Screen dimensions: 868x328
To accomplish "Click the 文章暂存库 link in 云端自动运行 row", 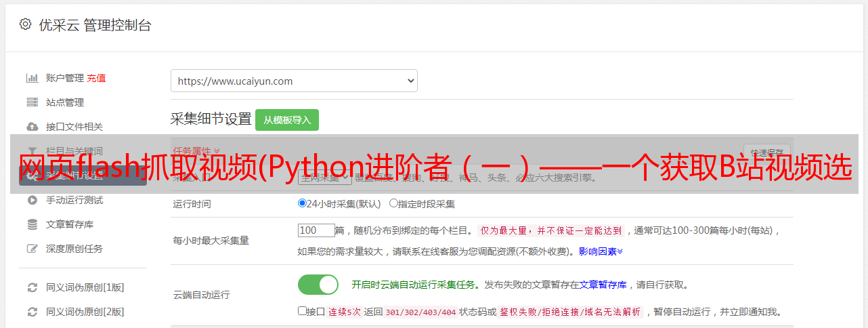I will tap(603, 285).
